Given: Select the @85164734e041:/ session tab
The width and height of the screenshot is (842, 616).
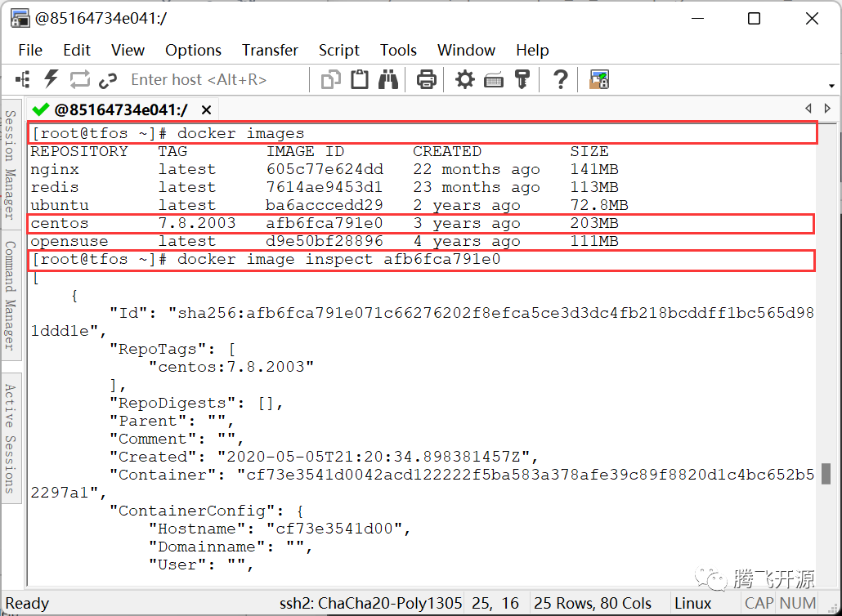Looking at the screenshot, I should [x=121, y=110].
